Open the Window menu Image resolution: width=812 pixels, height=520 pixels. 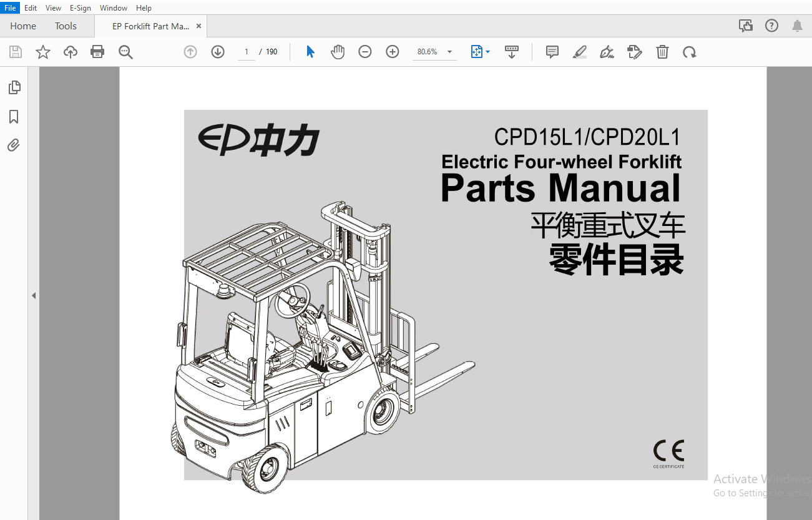(114, 8)
